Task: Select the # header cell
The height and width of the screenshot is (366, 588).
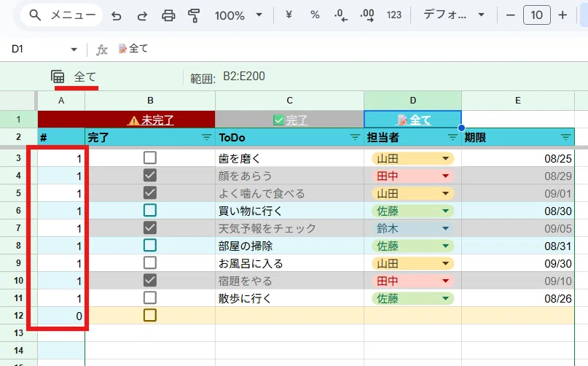Action: pos(61,137)
